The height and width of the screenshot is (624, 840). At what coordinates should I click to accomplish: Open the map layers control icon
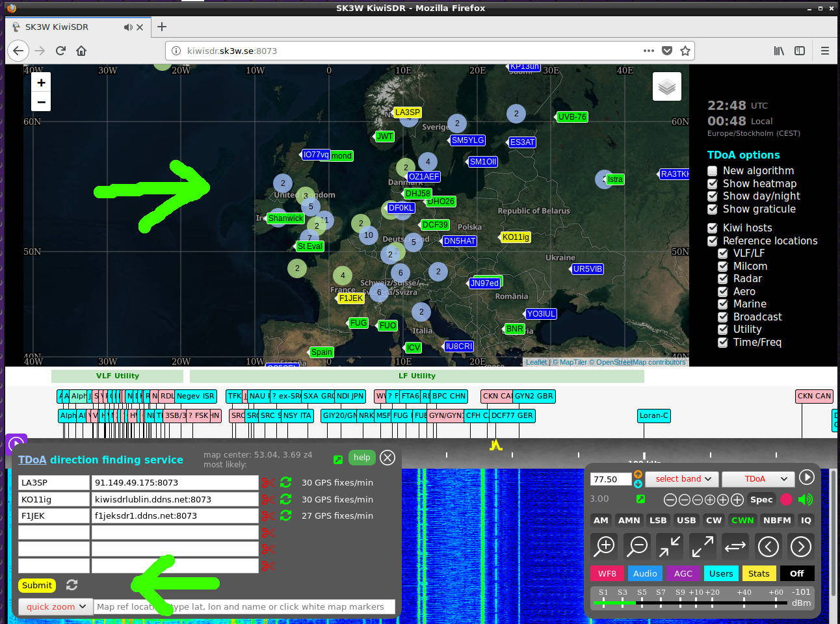click(666, 86)
